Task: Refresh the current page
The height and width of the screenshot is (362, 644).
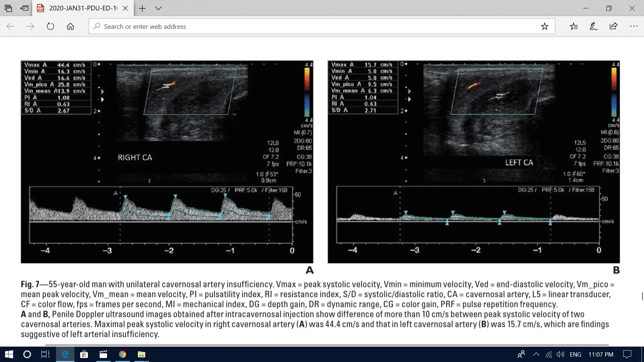Action: [50, 26]
